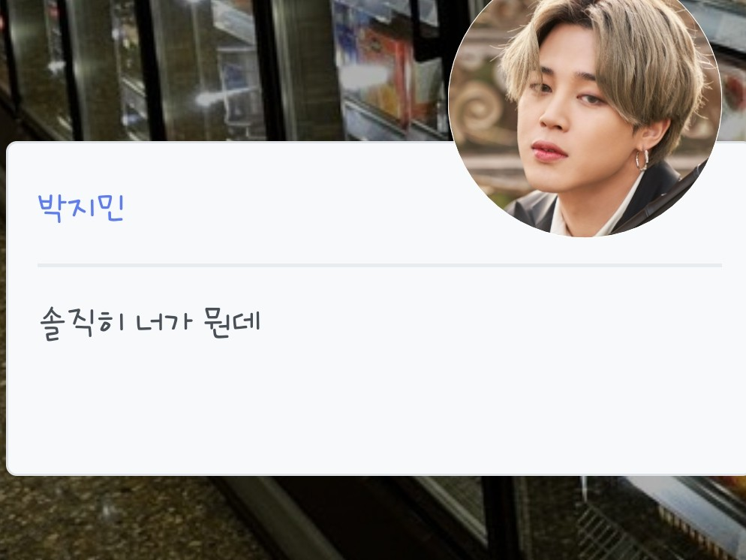This screenshot has width=746, height=560.
Task: Select the blue speaker name 박지민
Action: 81,208
